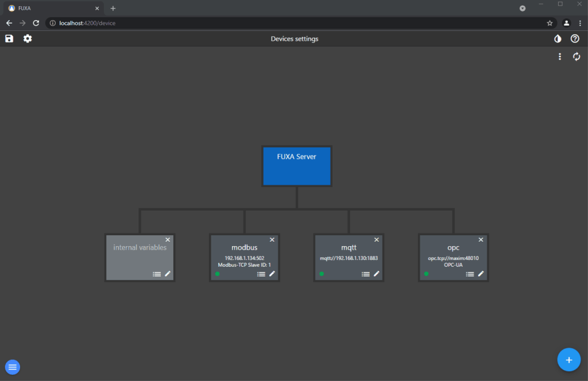Click the browser address bar
Viewport: 588px width, 381px height.
pos(287,23)
